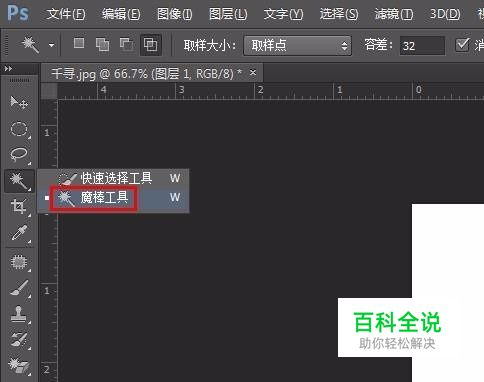Choose 快速选择工具 from flyout
484x382 pixels.
tap(113, 178)
